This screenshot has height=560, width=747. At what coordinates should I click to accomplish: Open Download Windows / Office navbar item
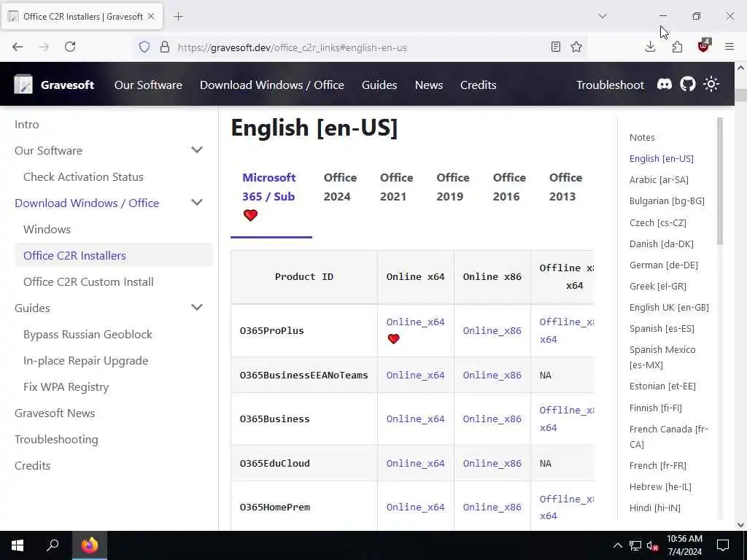click(x=272, y=85)
